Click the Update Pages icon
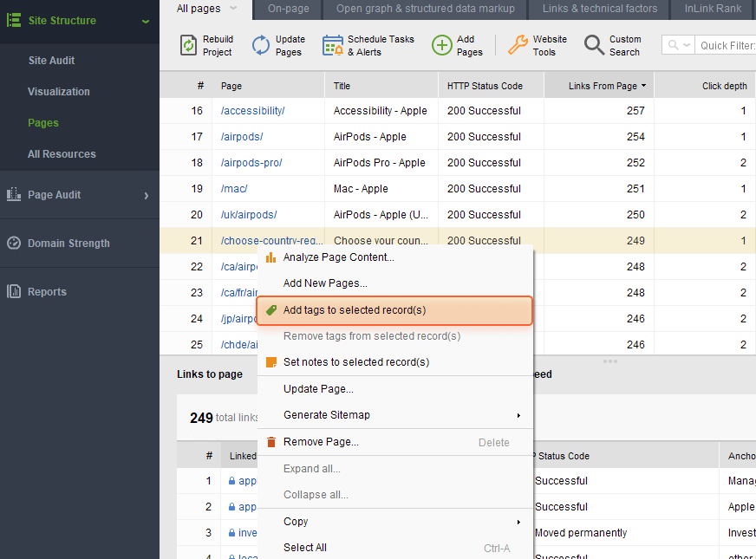 [x=259, y=45]
